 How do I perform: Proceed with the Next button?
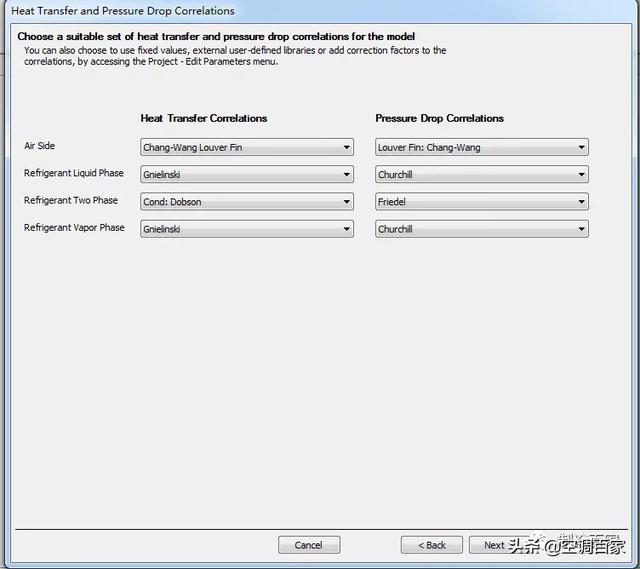pos(495,545)
